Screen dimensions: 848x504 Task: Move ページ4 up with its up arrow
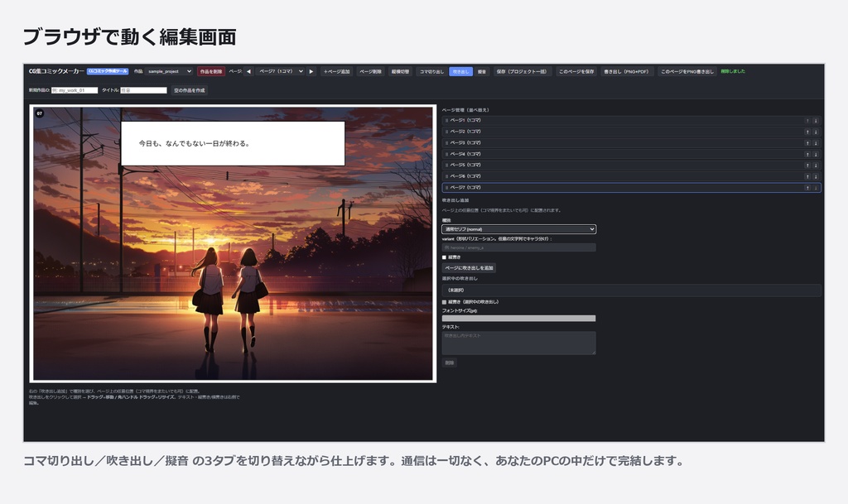coord(807,155)
